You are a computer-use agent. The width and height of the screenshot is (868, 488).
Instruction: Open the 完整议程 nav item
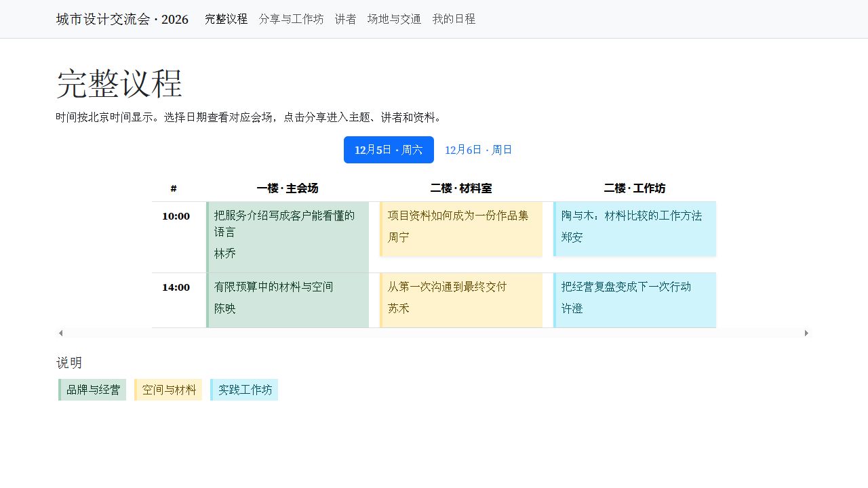226,19
